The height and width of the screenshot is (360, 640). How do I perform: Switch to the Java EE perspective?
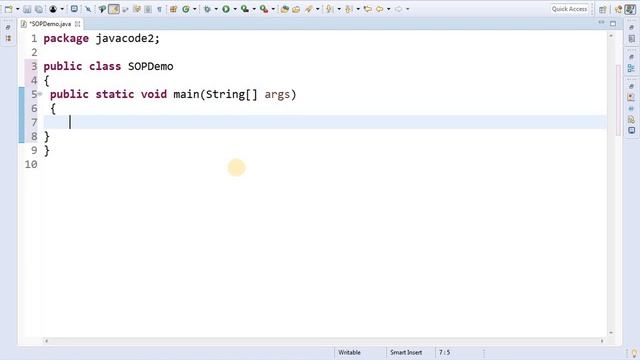(x=619, y=9)
